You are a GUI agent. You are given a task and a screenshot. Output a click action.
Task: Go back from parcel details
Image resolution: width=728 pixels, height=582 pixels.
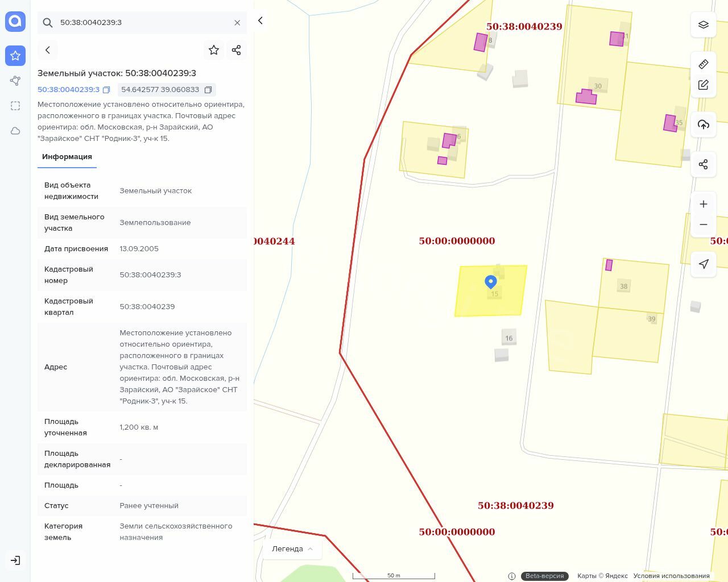pyautogui.click(x=48, y=50)
